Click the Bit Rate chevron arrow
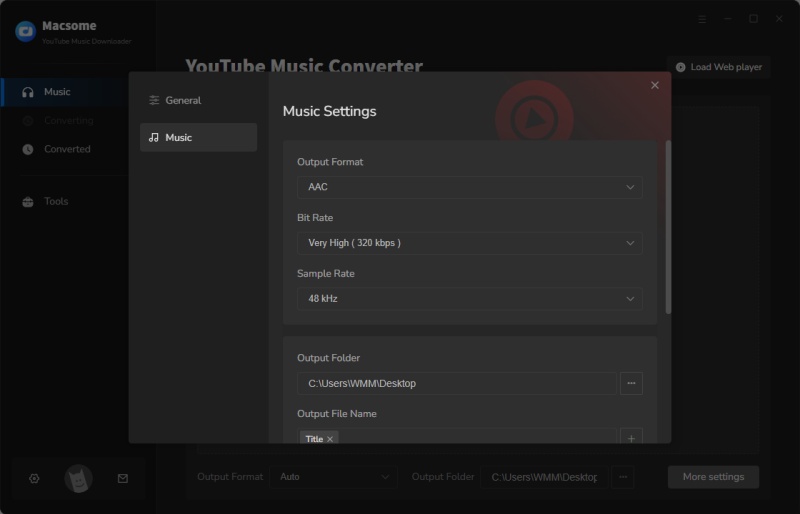 (630, 243)
